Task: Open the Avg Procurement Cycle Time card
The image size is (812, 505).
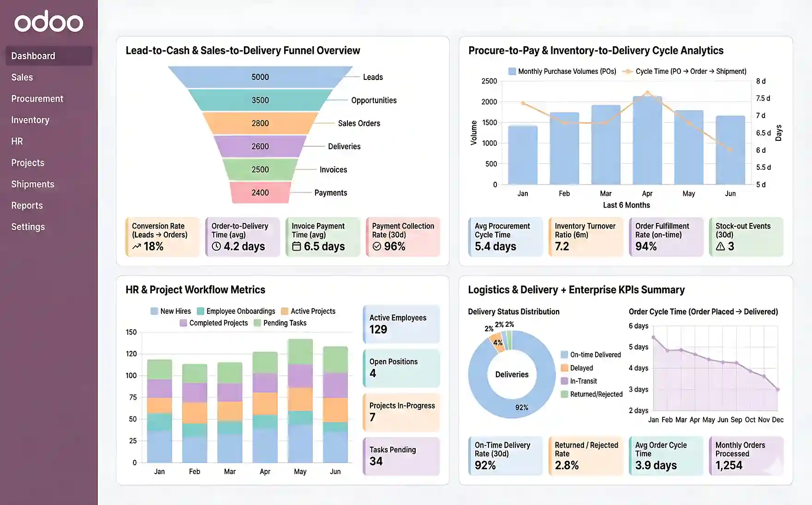Action: tap(506, 237)
